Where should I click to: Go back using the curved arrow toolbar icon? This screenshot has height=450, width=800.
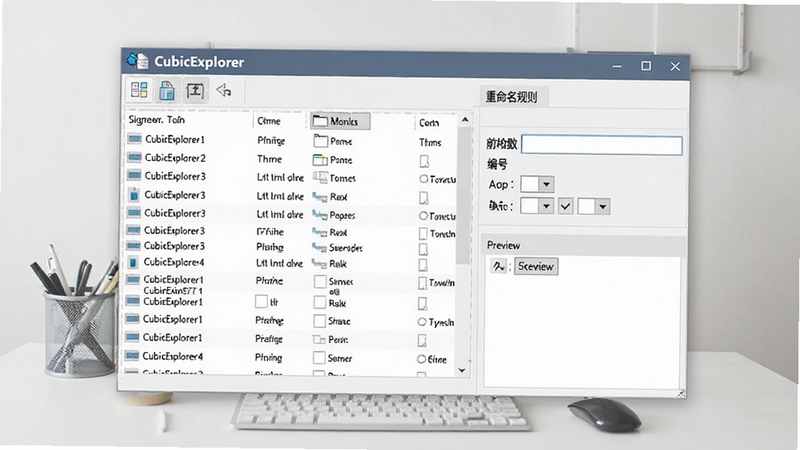[224, 91]
